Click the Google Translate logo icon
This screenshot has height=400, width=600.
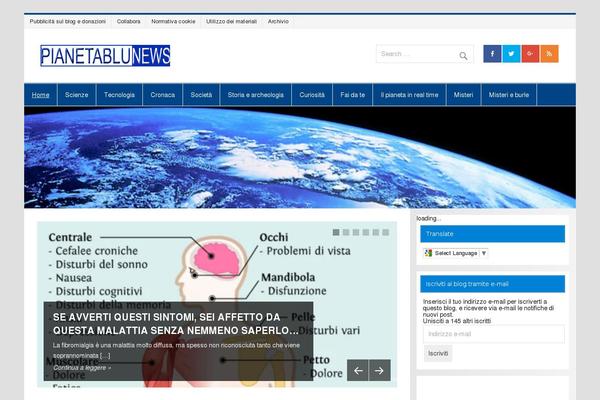tap(428, 253)
